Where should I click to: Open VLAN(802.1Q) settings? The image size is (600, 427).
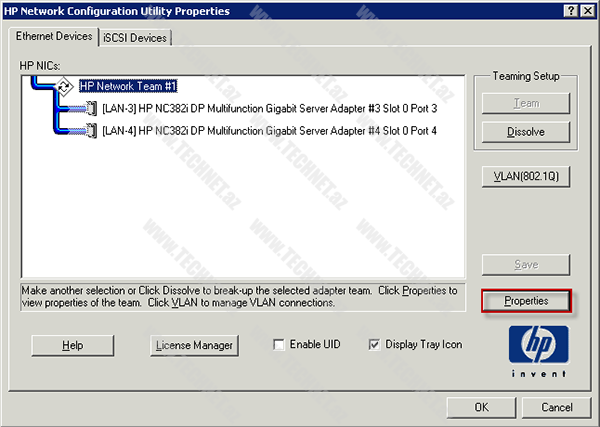point(526,176)
